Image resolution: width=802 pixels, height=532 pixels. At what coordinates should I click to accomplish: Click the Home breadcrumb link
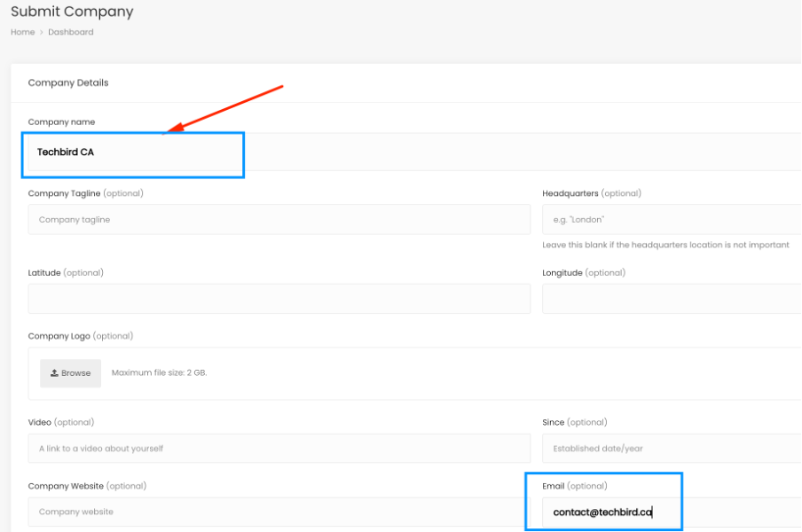[22, 32]
